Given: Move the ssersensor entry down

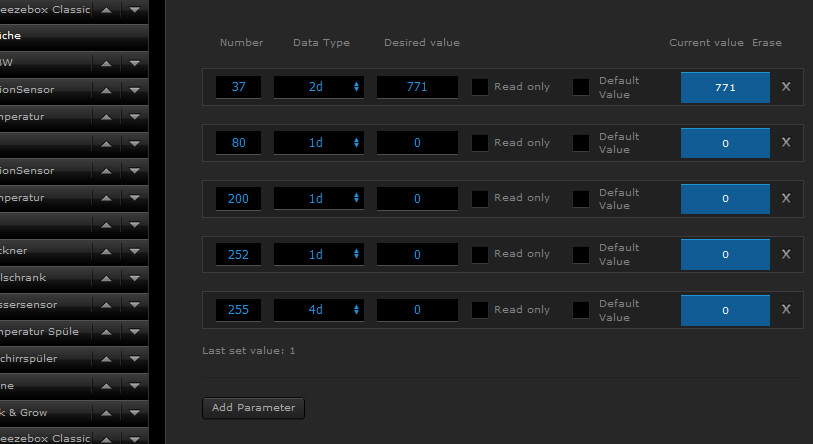Looking at the screenshot, I should (x=135, y=305).
